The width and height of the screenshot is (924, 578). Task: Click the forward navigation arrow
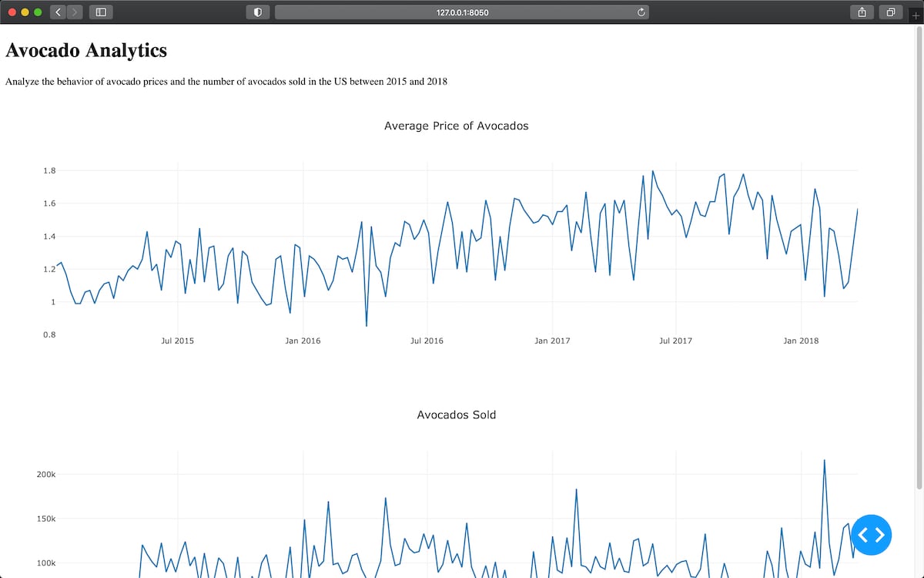[x=74, y=12]
